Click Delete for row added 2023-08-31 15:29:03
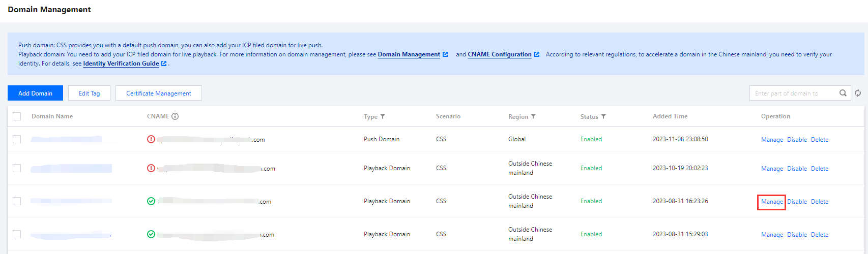Image resolution: width=868 pixels, height=254 pixels. click(x=820, y=235)
